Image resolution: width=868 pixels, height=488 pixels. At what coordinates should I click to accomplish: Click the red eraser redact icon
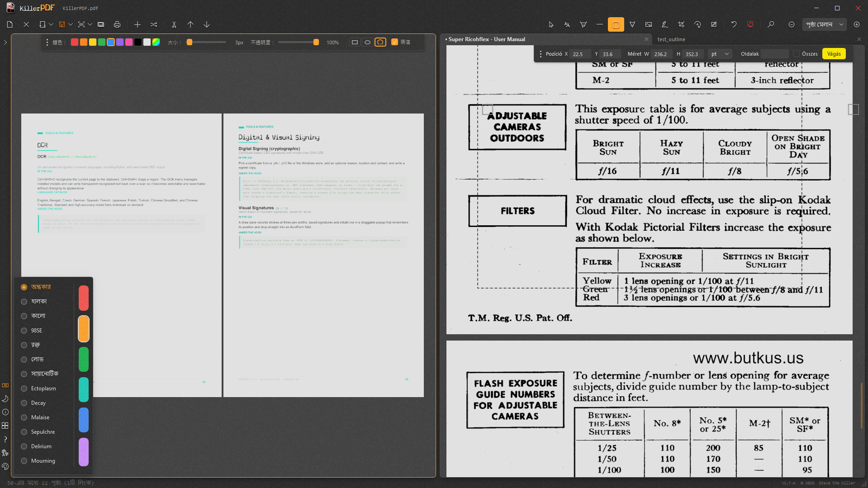pyautogui.click(x=750, y=24)
